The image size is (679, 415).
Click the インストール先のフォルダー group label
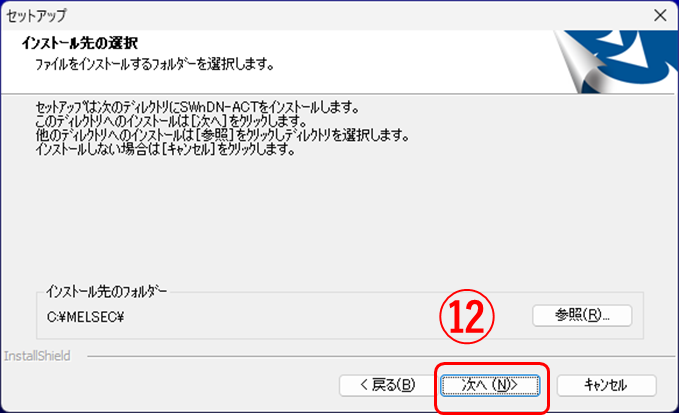(x=107, y=292)
